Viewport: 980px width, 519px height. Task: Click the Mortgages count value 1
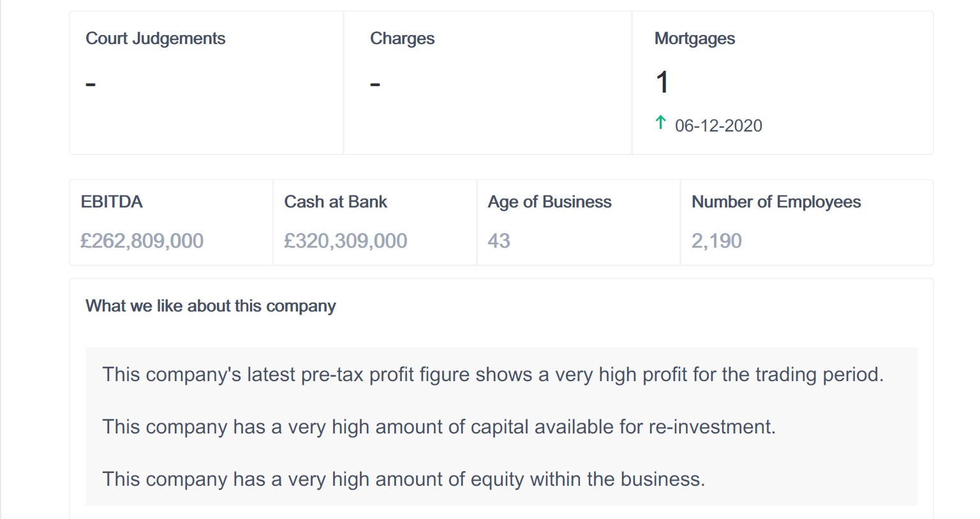coord(662,82)
